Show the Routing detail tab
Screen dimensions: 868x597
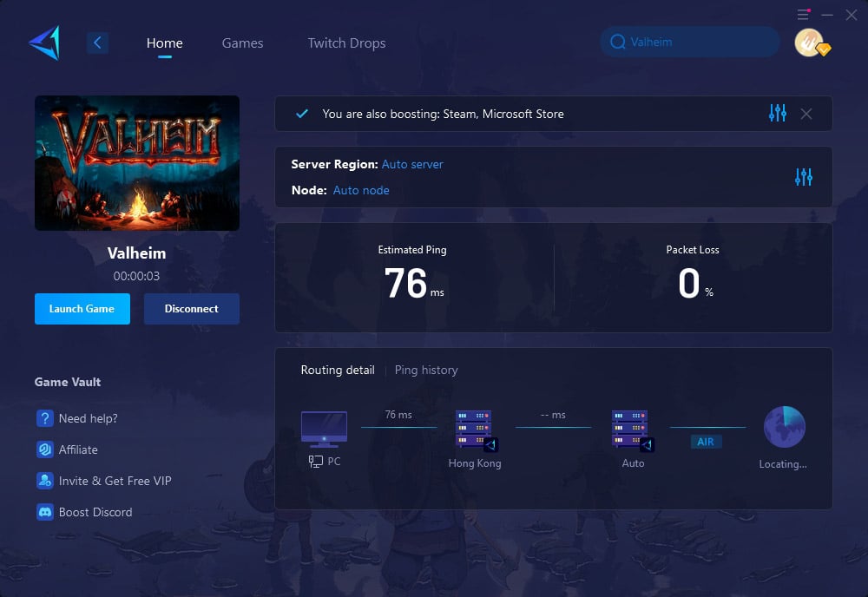pyautogui.click(x=338, y=371)
